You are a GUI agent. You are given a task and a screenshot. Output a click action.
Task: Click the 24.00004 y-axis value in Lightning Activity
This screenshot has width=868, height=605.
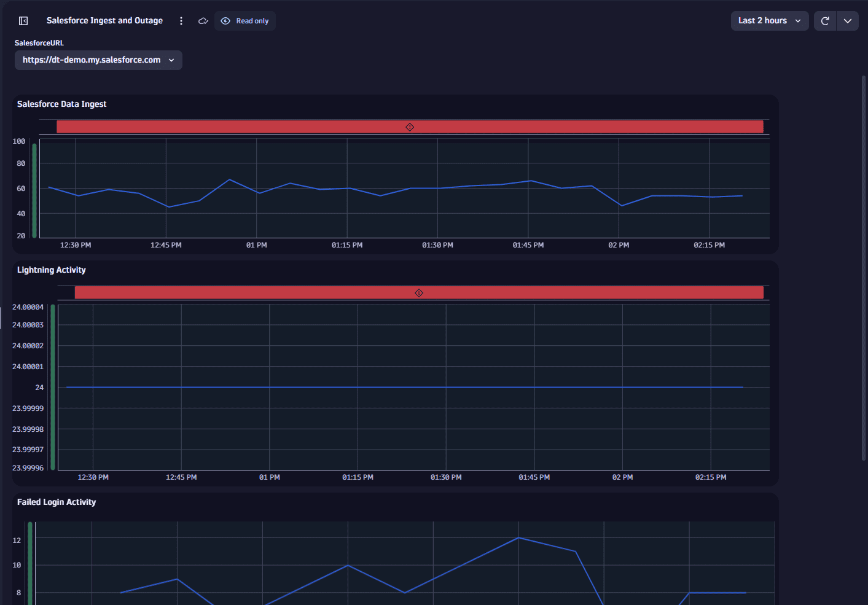point(28,307)
